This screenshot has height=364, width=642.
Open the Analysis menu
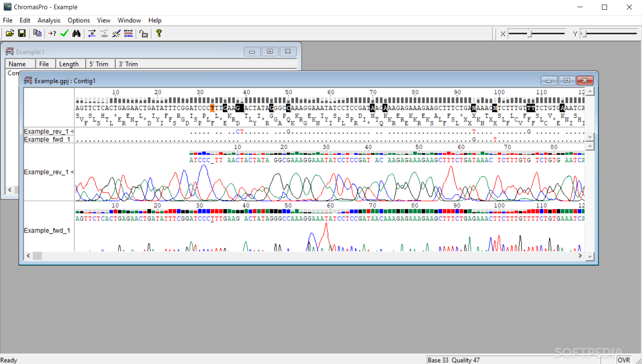(49, 20)
